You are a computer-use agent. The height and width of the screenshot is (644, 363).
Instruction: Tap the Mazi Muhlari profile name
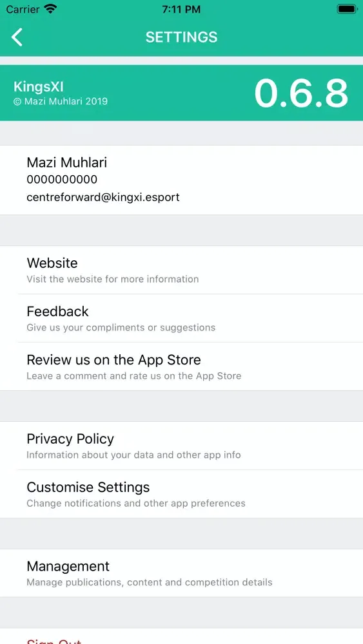pyautogui.click(x=66, y=162)
